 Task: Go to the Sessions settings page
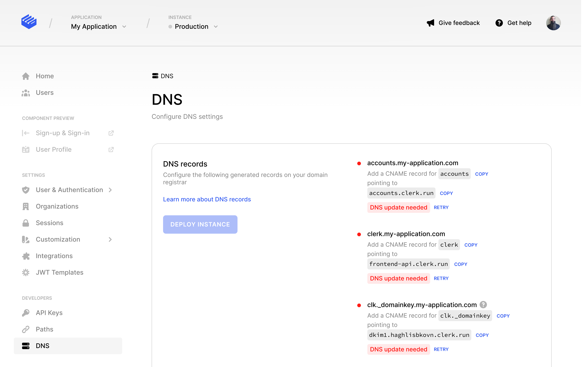(49, 223)
